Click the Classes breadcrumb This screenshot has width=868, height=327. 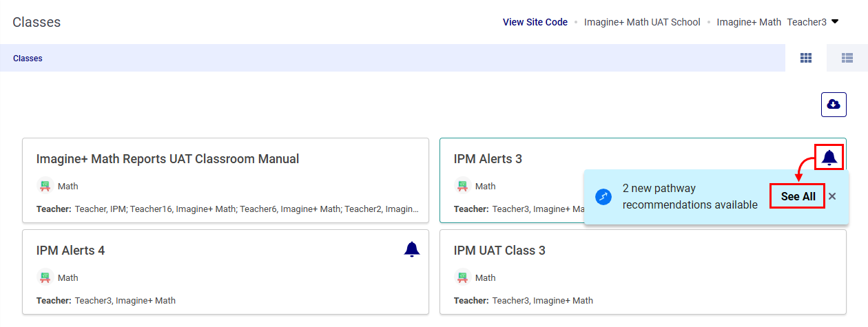pyautogui.click(x=28, y=59)
